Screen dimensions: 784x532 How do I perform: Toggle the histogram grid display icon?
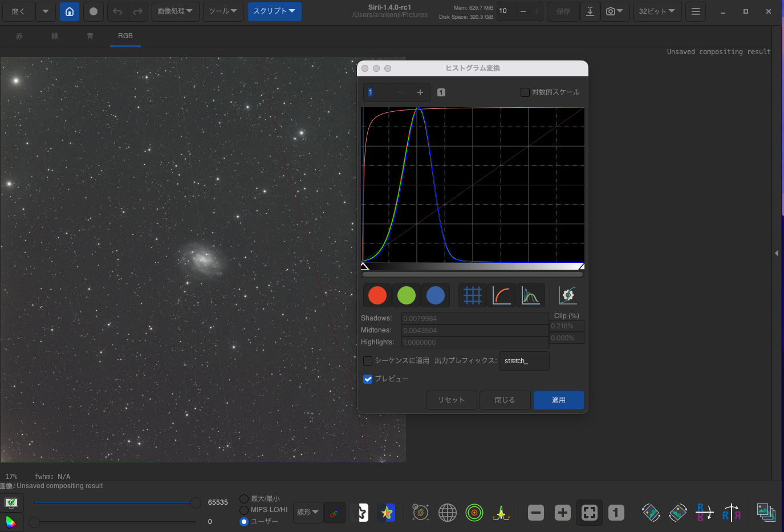point(473,295)
